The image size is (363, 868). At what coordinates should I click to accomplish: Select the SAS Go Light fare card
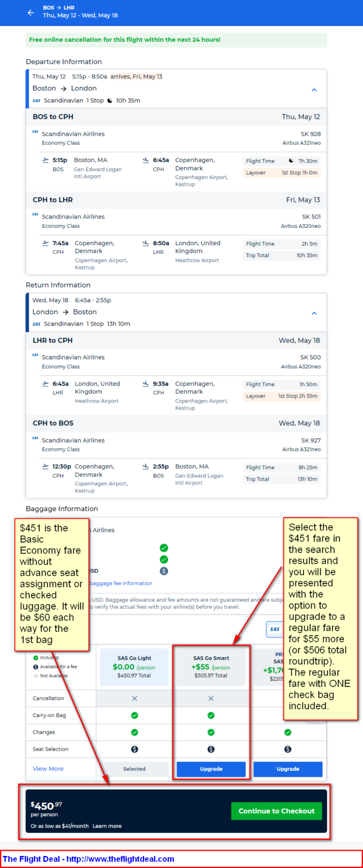[134, 666]
